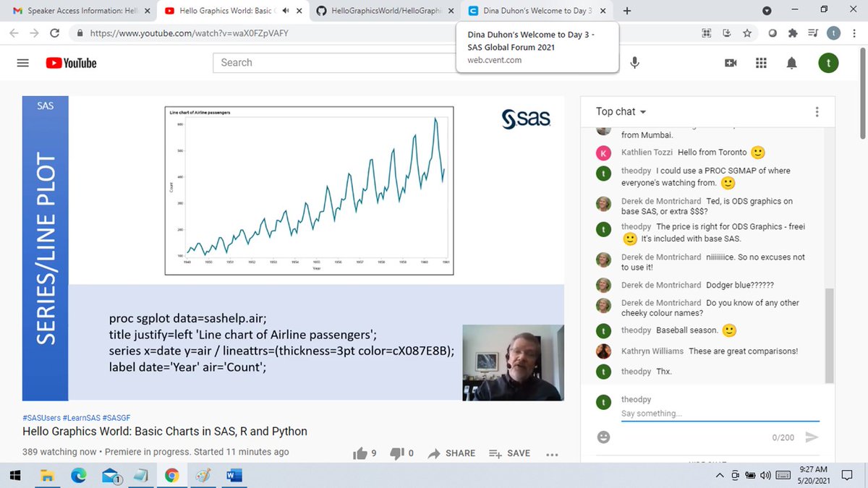Create QR code for this page
Viewport: 868px width, 488px height.
click(x=707, y=33)
